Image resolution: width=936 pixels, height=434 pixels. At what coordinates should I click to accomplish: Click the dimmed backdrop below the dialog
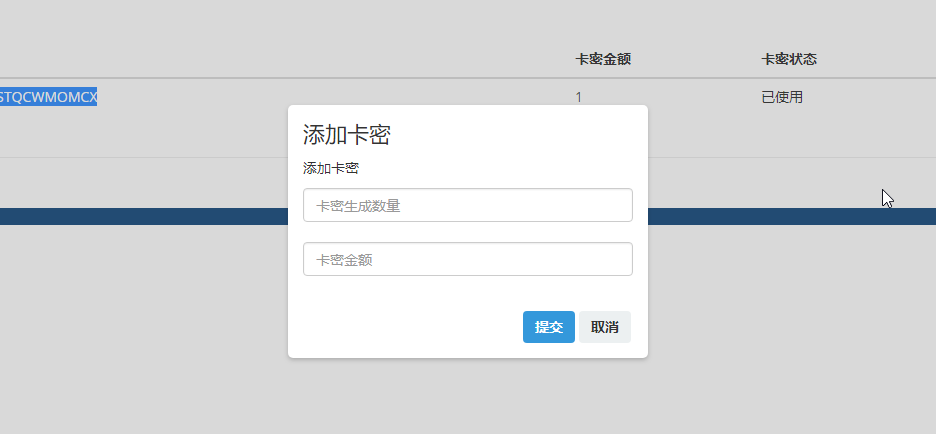pos(467,398)
